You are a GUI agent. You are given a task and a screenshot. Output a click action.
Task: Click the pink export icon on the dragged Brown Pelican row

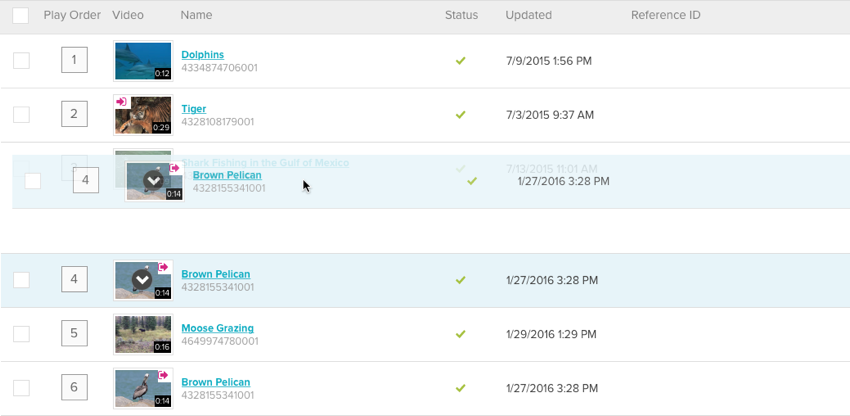[x=175, y=168]
